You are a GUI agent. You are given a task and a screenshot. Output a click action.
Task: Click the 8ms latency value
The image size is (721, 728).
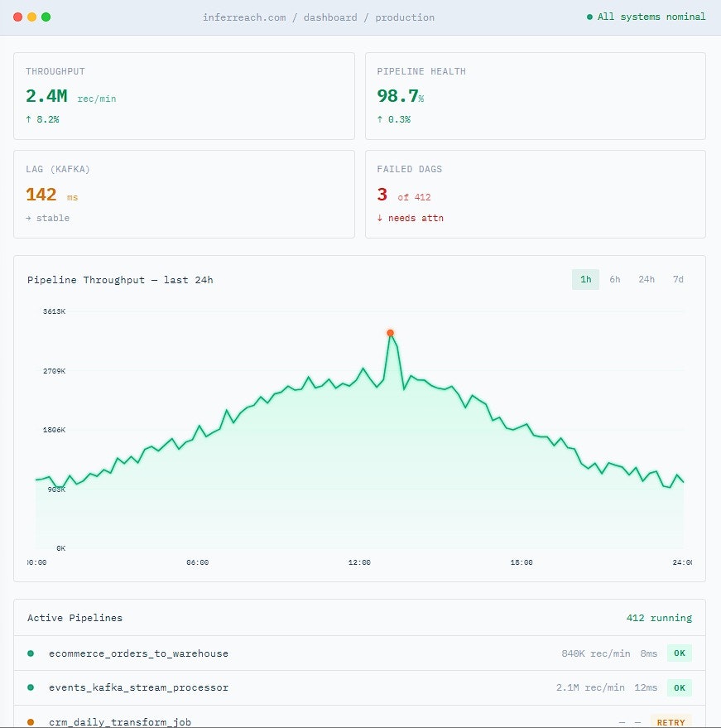tap(649, 653)
